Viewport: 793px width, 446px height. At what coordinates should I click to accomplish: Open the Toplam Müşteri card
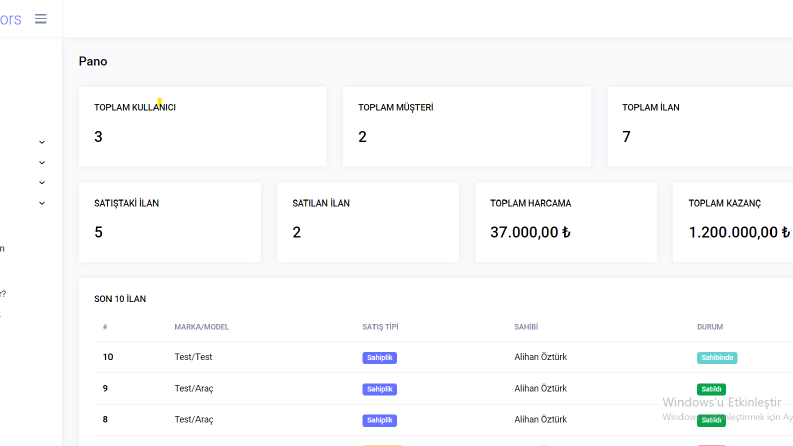[467, 126]
